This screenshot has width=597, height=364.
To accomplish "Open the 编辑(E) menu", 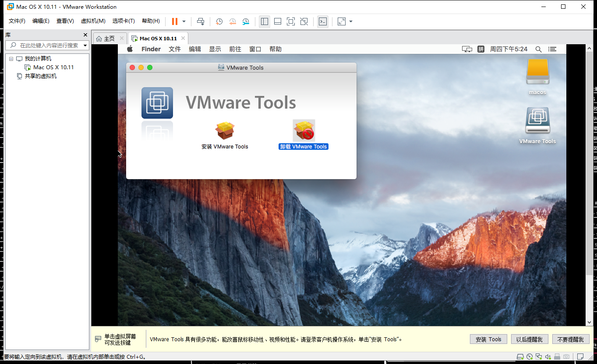I will [x=41, y=21].
